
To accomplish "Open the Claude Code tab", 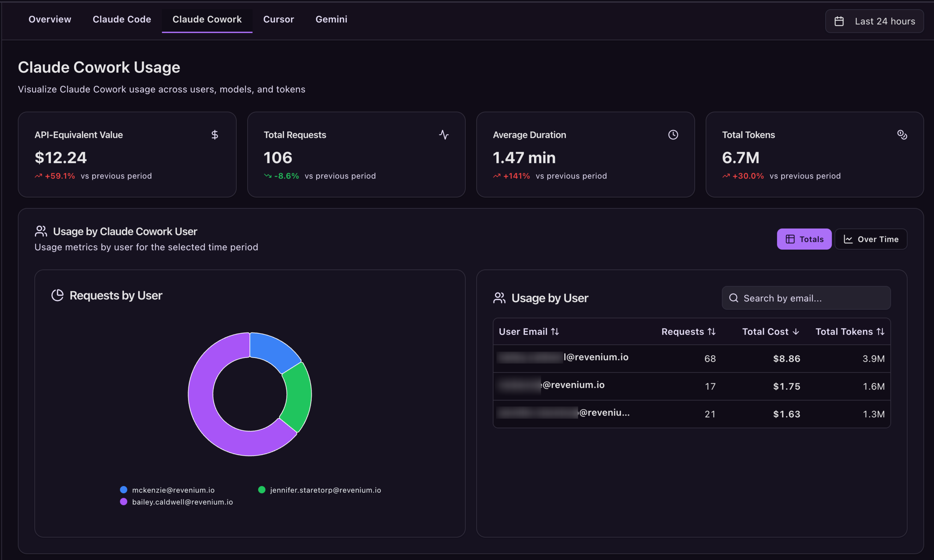I will [x=122, y=19].
